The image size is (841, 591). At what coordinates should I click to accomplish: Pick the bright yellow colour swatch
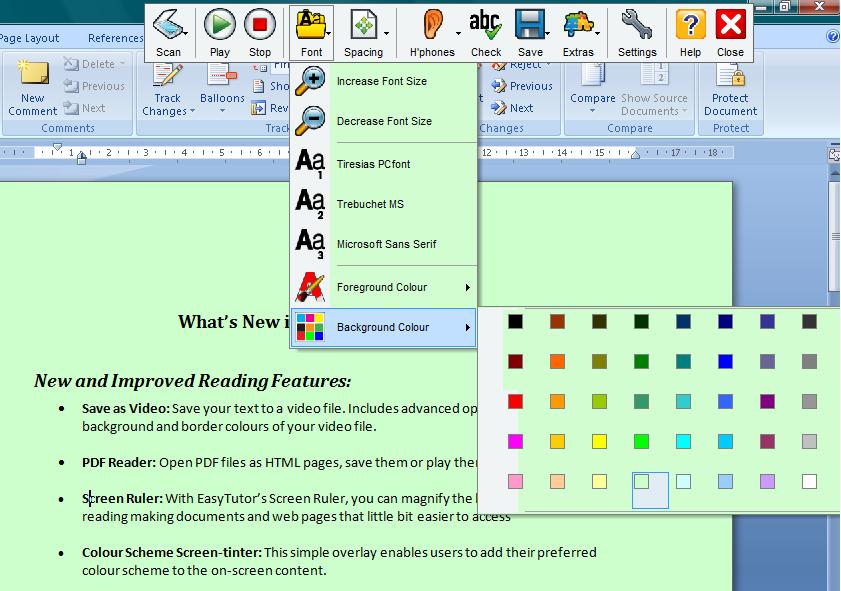click(599, 441)
